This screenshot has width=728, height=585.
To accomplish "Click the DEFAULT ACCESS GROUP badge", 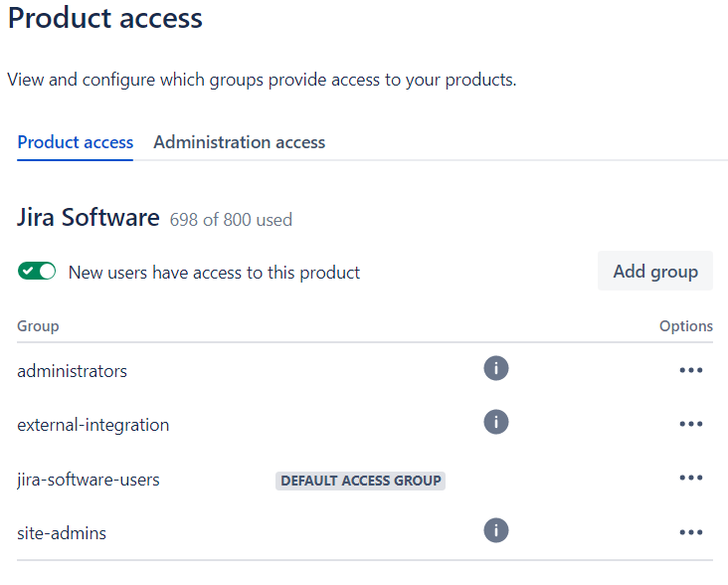I will [x=360, y=481].
